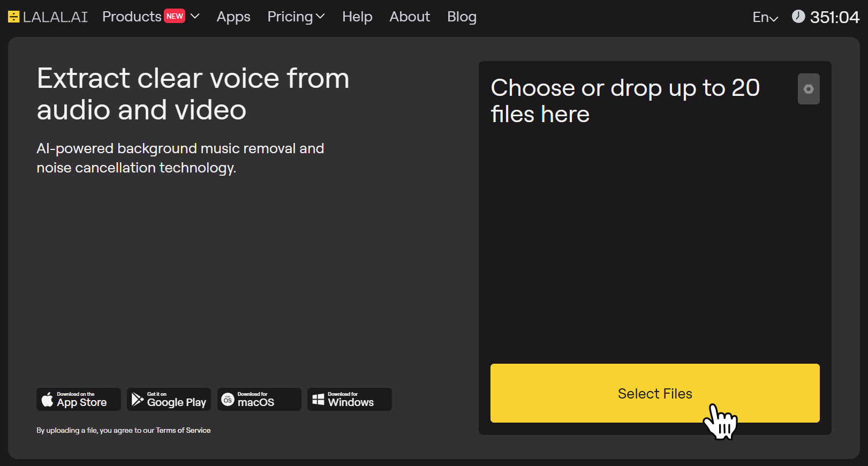This screenshot has height=466, width=868.
Task: Click the 351:04 remaining minutes counter
Action: pos(834,18)
